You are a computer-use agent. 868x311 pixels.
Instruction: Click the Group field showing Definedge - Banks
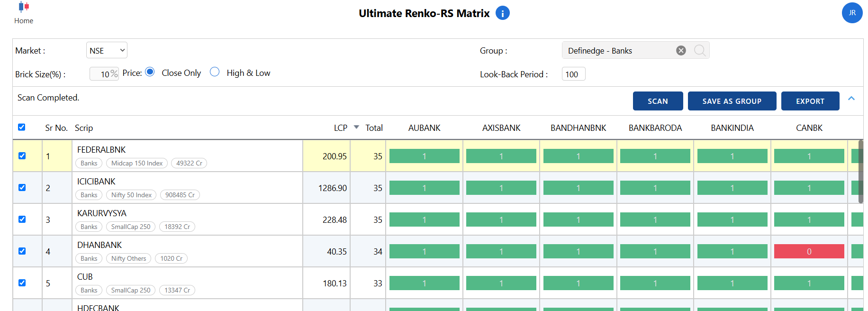635,50
